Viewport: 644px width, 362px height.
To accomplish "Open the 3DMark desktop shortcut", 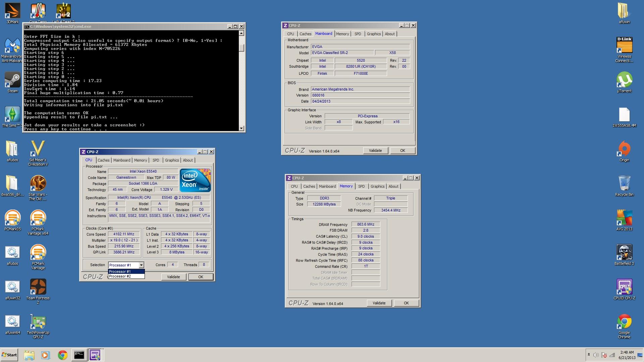I will click(x=12, y=13).
